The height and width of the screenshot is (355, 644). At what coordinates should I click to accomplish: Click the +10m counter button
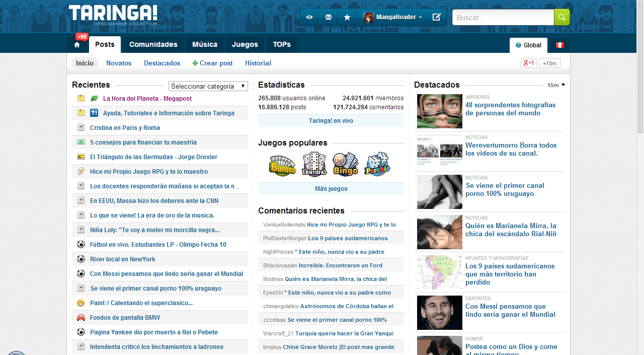pyautogui.click(x=549, y=63)
